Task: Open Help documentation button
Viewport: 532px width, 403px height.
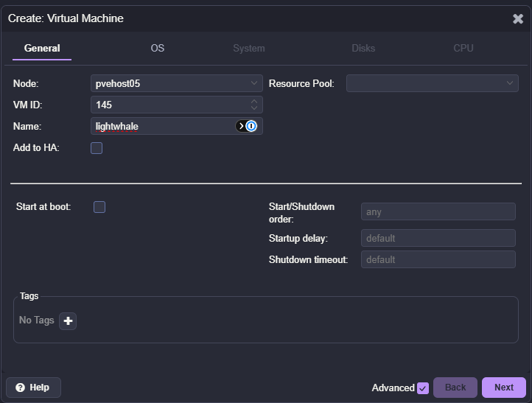Action: 33,388
